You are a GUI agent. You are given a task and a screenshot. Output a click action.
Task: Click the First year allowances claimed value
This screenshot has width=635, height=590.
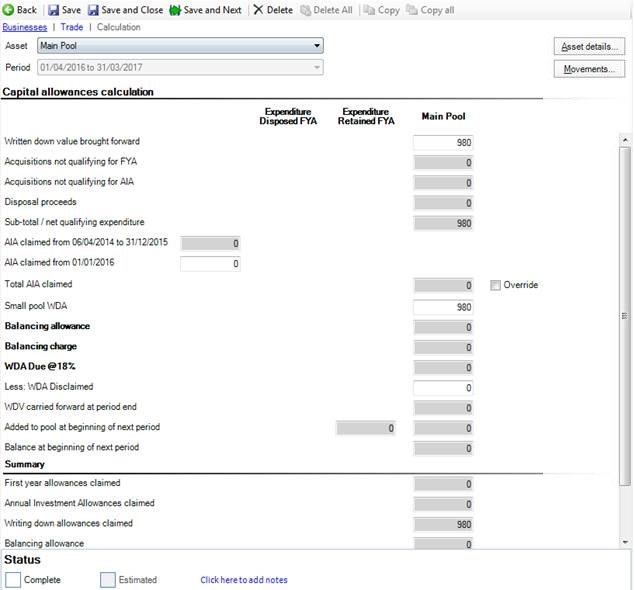pyautogui.click(x=443, y=484)
